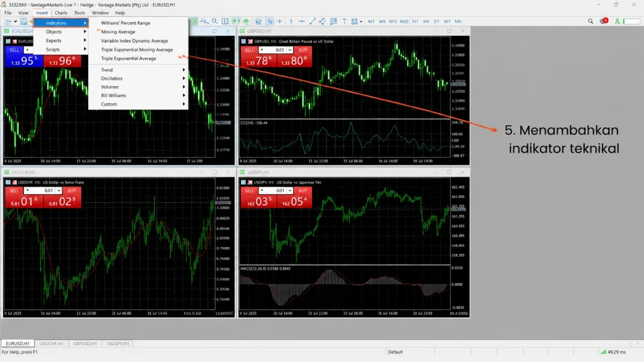Click the profiles toolbar icon
Screen dimensions: 644x362
point(24,21)
